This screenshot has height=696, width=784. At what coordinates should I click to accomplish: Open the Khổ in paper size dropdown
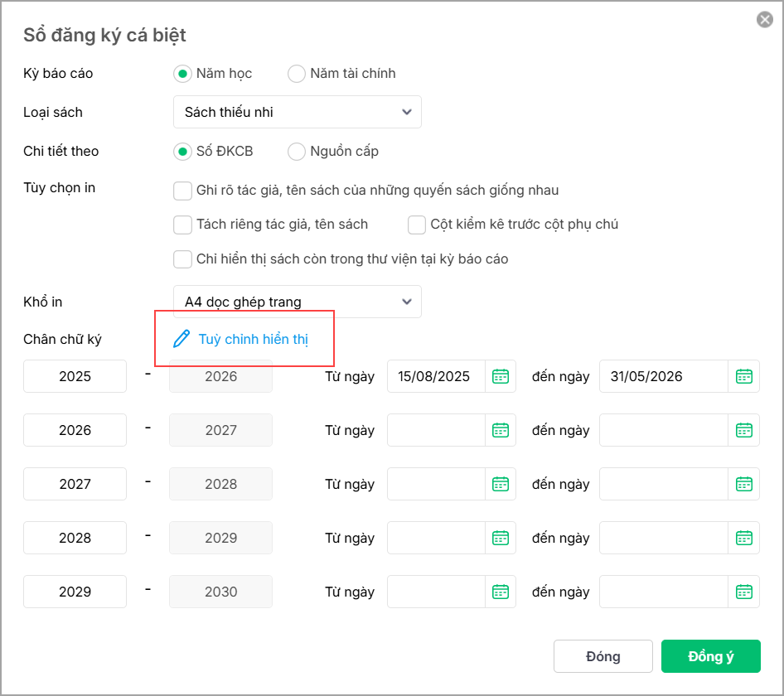tap(298, 302)
